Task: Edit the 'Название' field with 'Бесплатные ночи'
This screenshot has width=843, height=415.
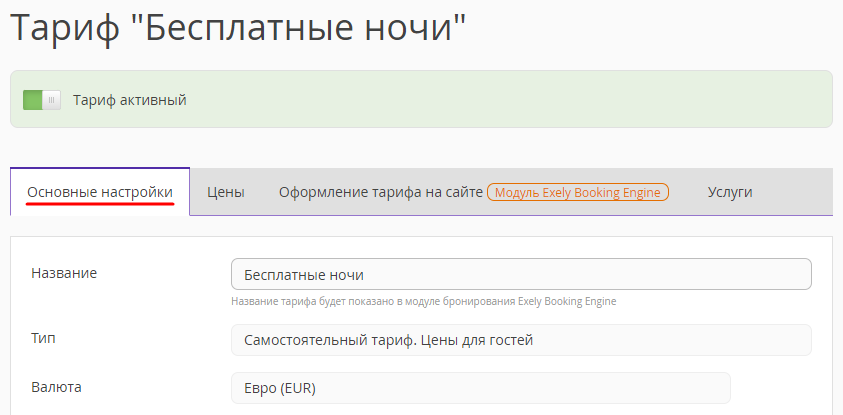Action: pyautogui.click(x=521, y=275)
